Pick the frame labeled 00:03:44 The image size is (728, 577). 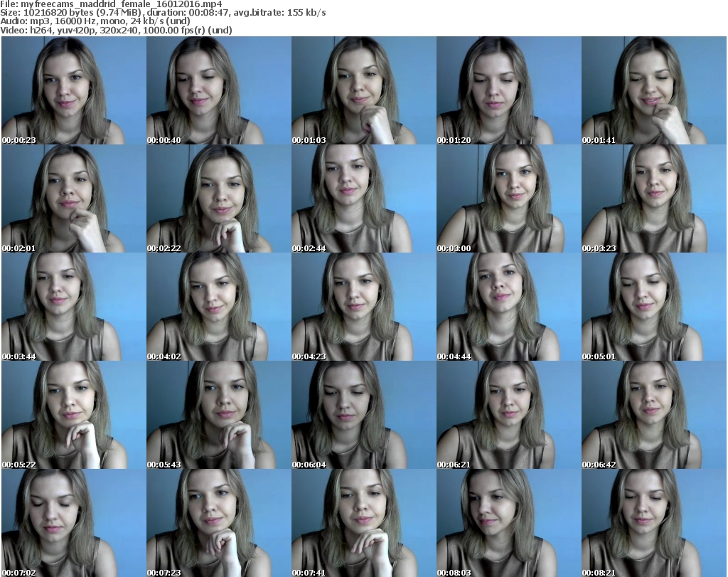click(74, 307)
